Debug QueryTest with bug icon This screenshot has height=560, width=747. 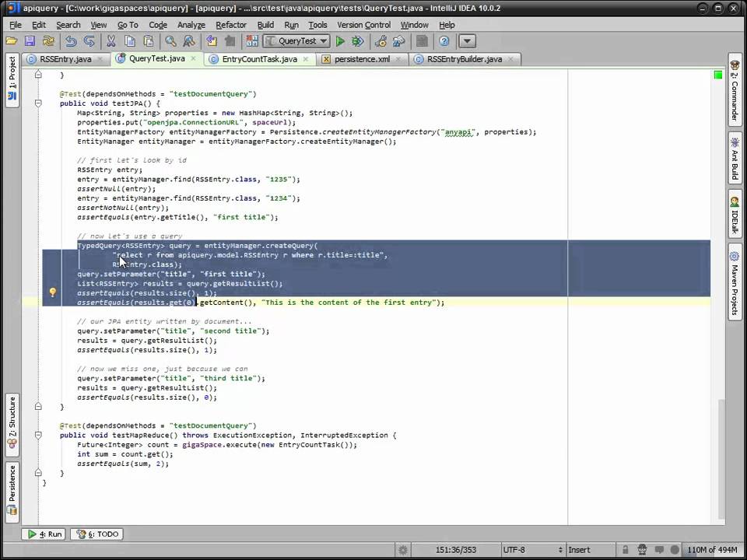pyautogui.click(x=358, y=41)
